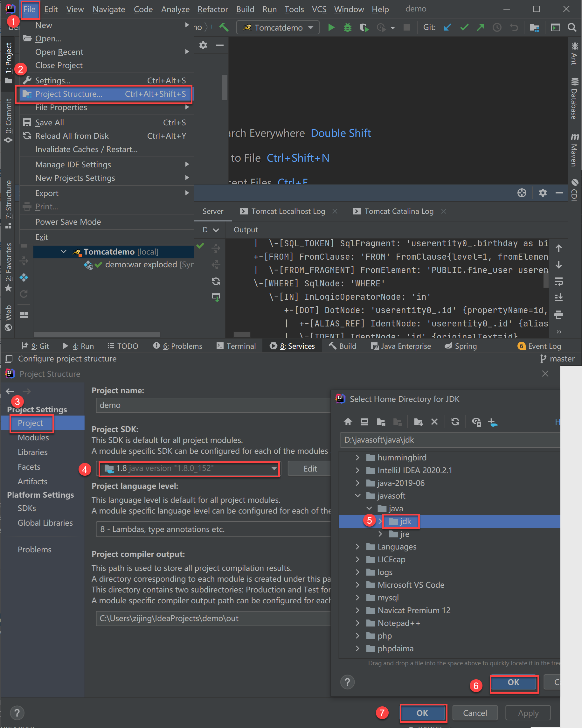Image resolution: width=582 pixels, height=728 pixels.
Task: Click the Project name field
Action: tap(213, 405)
